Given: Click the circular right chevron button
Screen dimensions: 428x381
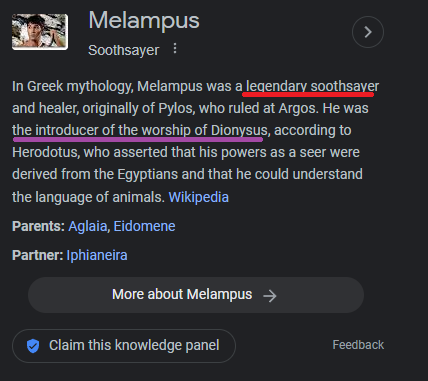Looking at the screenshot, I should [x=368, y=32].
